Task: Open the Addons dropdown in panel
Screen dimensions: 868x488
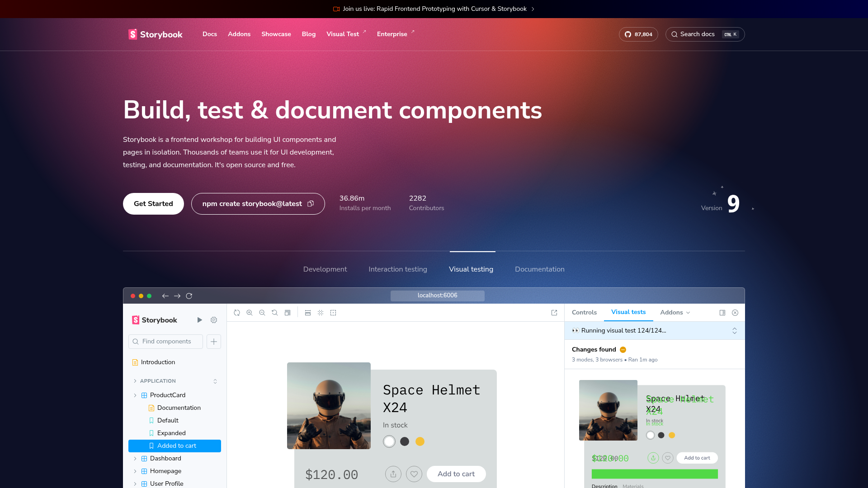Action: 675,313
